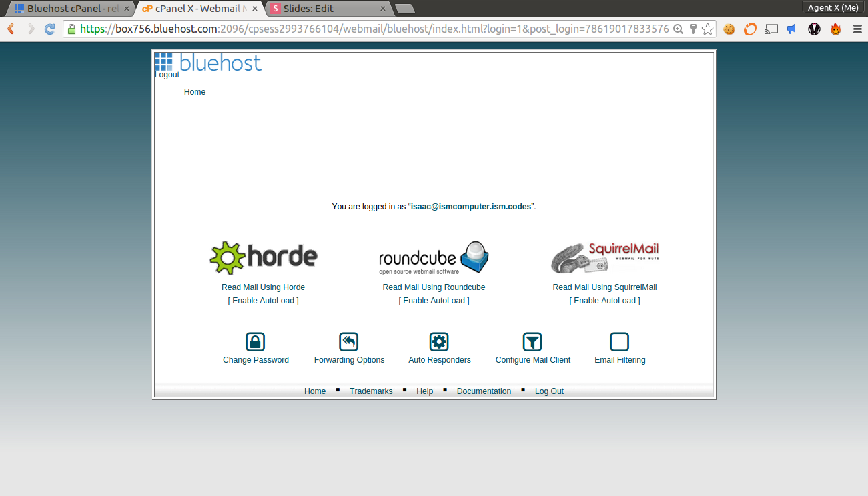The image size is (868, 496).
Task: Click the isaac@ismcomputer.ism.codes email text
Action: [471, 207]
